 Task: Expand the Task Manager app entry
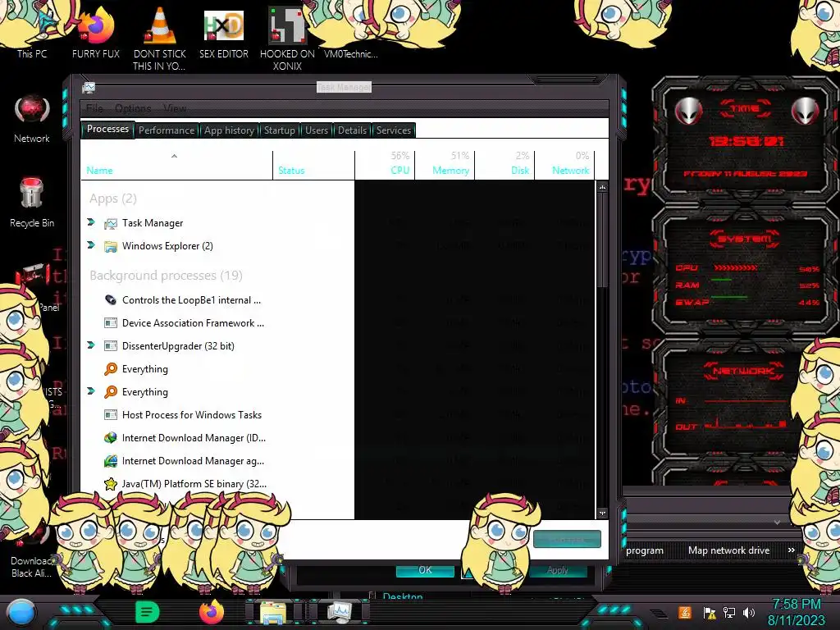[x=91, y=222]
